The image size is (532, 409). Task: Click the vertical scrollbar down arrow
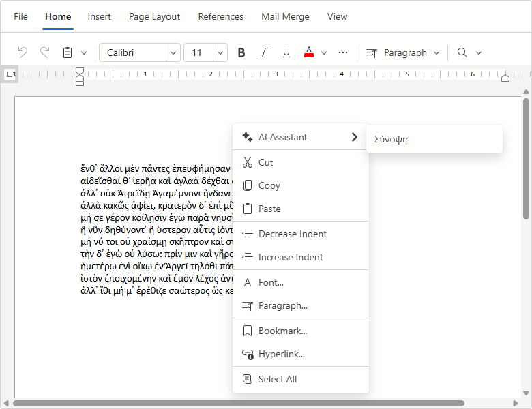pos(526,393)
